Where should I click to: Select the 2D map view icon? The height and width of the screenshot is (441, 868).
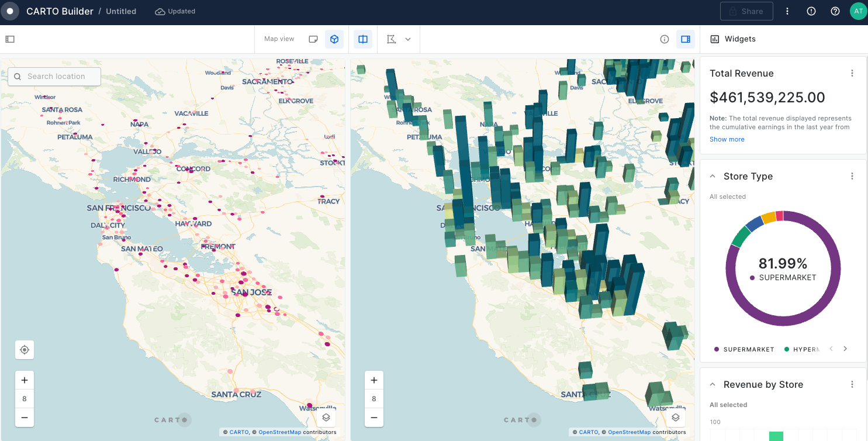[313, 39]
